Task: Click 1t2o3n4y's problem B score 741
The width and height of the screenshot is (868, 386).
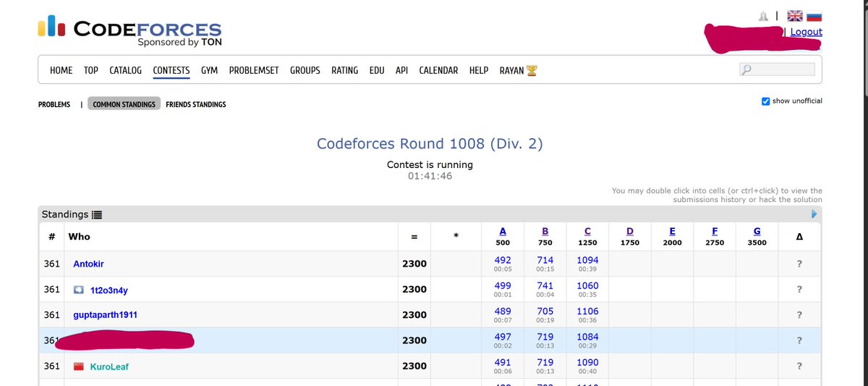Action: pos(545,285)
